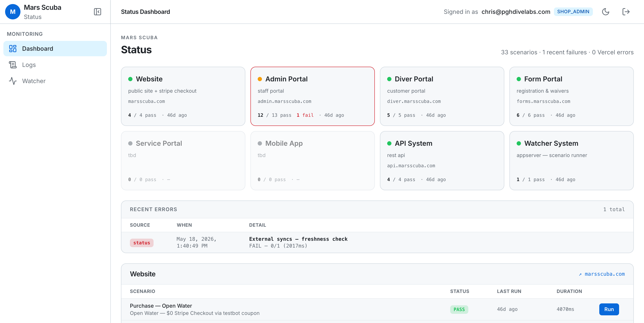This screenshot has height=323, width=644.
Task: Toggle dark mode moon icon
Action: pos(605,12)
